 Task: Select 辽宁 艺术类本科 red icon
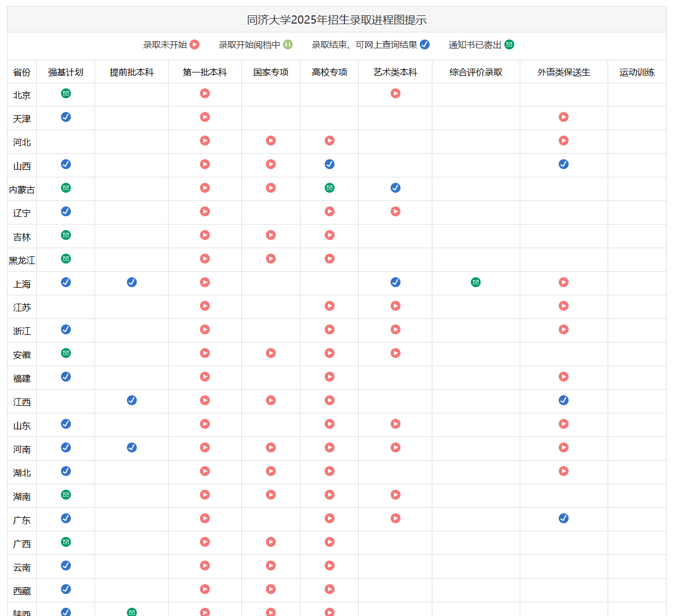tap(396, 211)
